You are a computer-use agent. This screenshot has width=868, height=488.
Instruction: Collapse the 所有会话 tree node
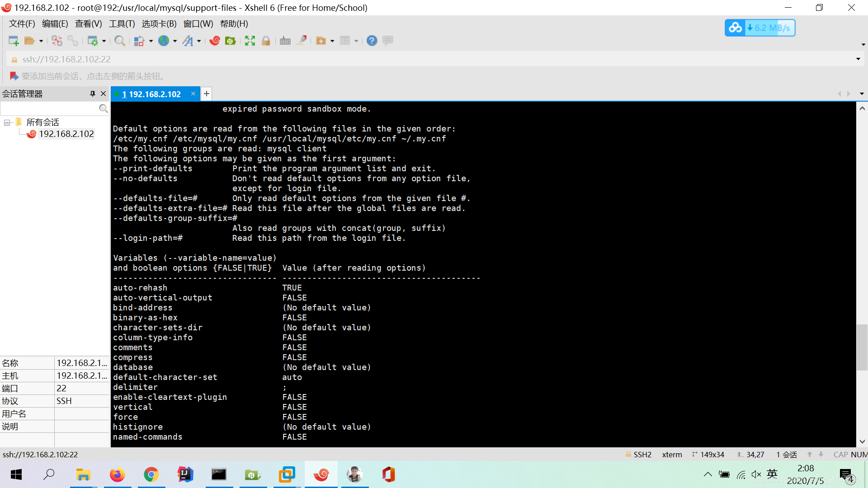(x=7, y=122)
